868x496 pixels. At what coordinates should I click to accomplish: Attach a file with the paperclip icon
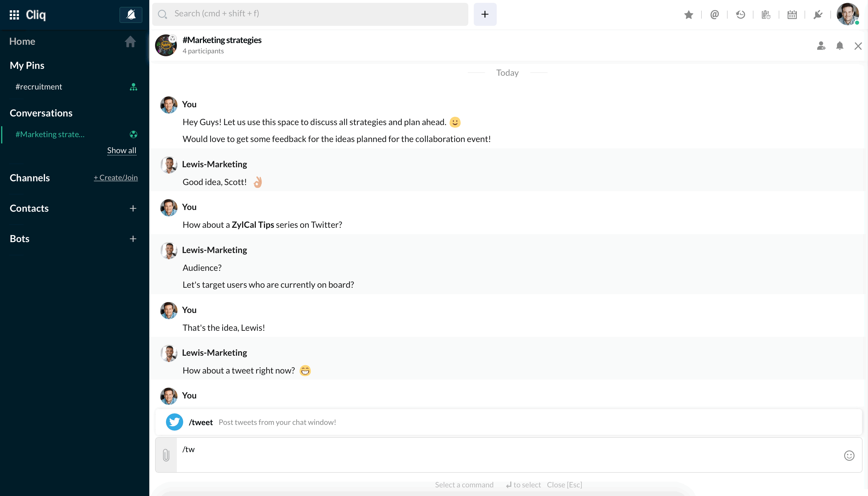(x=166, y=455)
